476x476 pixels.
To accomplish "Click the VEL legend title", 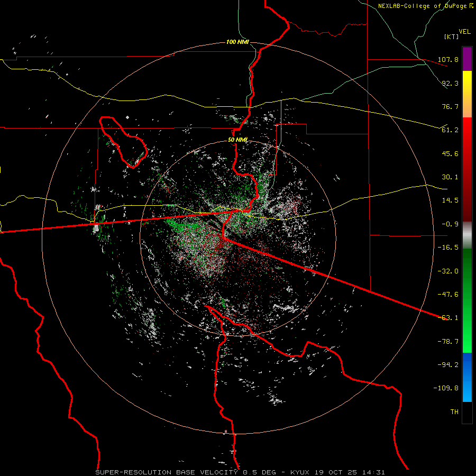I will 464,32.
